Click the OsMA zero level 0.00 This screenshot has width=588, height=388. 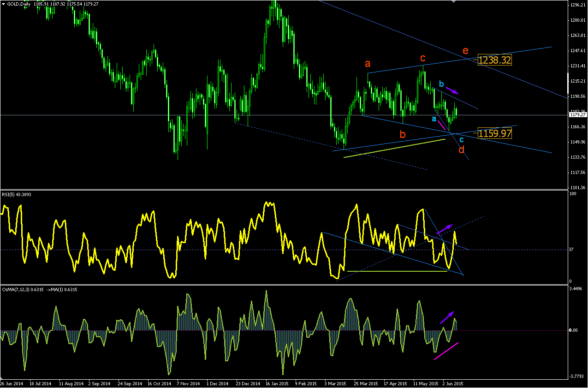click(x=573, y=330)
